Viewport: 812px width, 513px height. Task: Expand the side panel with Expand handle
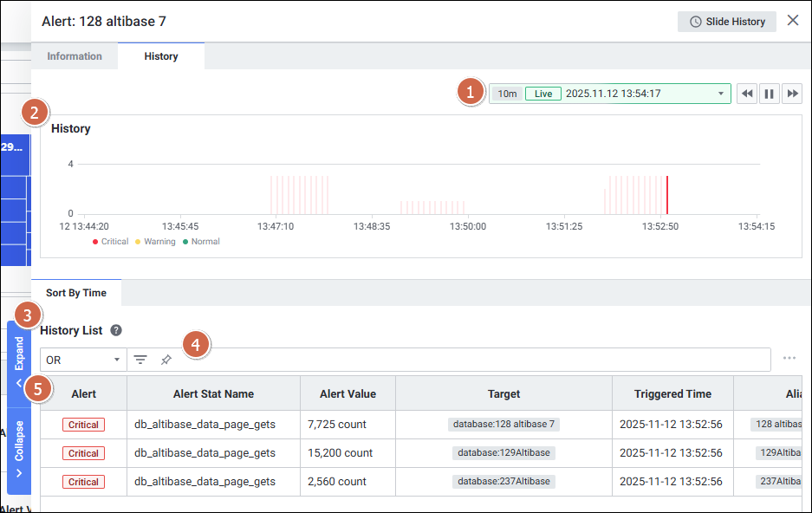19,360
